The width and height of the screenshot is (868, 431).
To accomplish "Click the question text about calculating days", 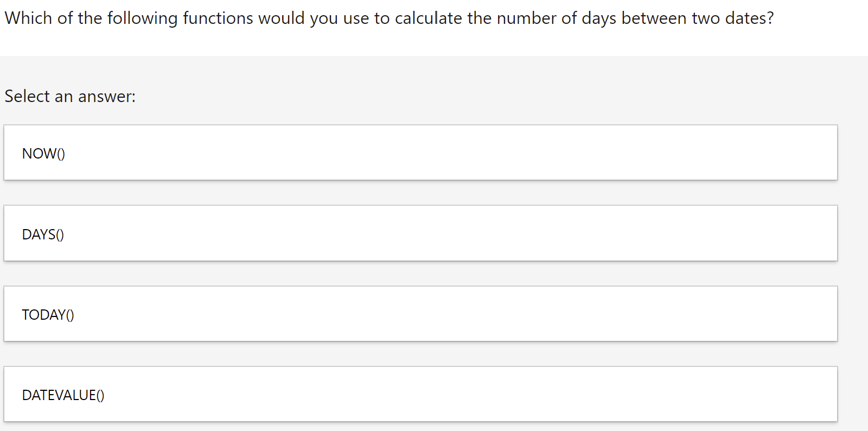I will point(388,17).
